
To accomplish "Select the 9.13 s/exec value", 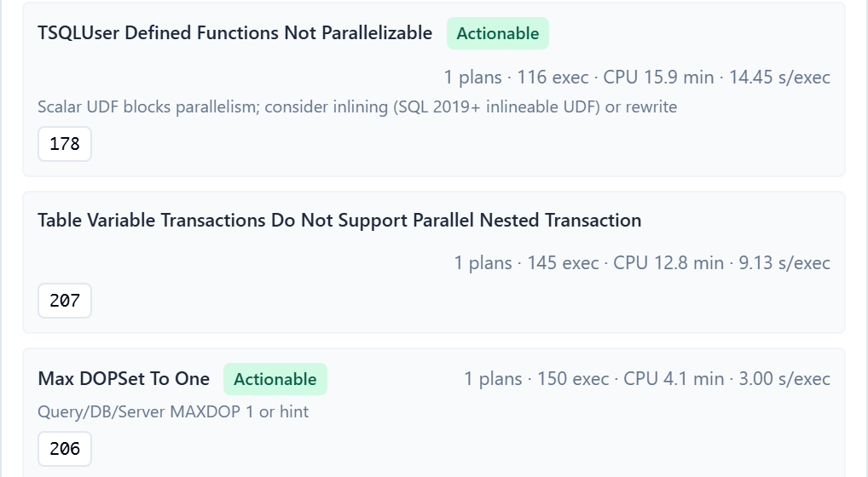I will pyautogui.click(x=784, y=263).
